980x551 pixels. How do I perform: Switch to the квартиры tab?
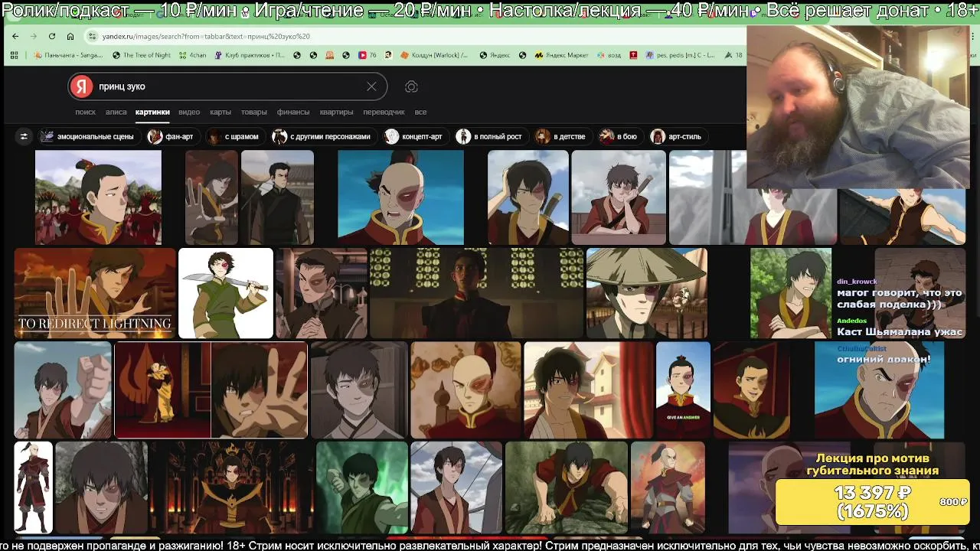pos(336,112)
